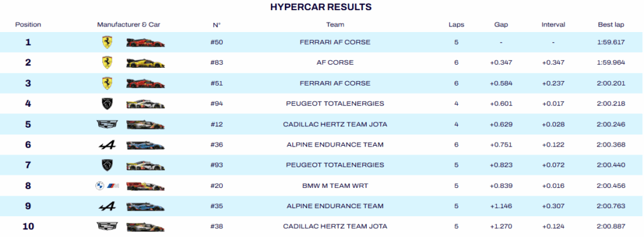Viewport: 644px width, 237px height.
Task: Click the Ferrari logo in position 1 row
Action: point(107,42)
